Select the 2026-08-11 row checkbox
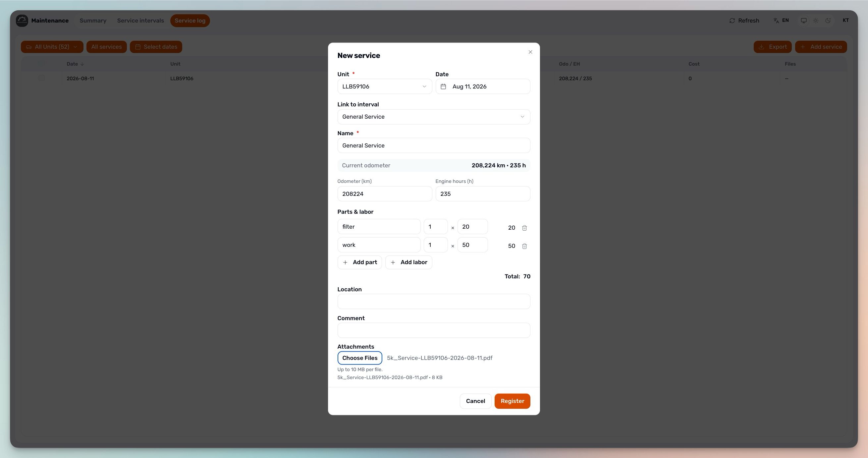Image resolution: width=868 pixels, height=458 pixels. pyautogui.click(x=41, y=78)
